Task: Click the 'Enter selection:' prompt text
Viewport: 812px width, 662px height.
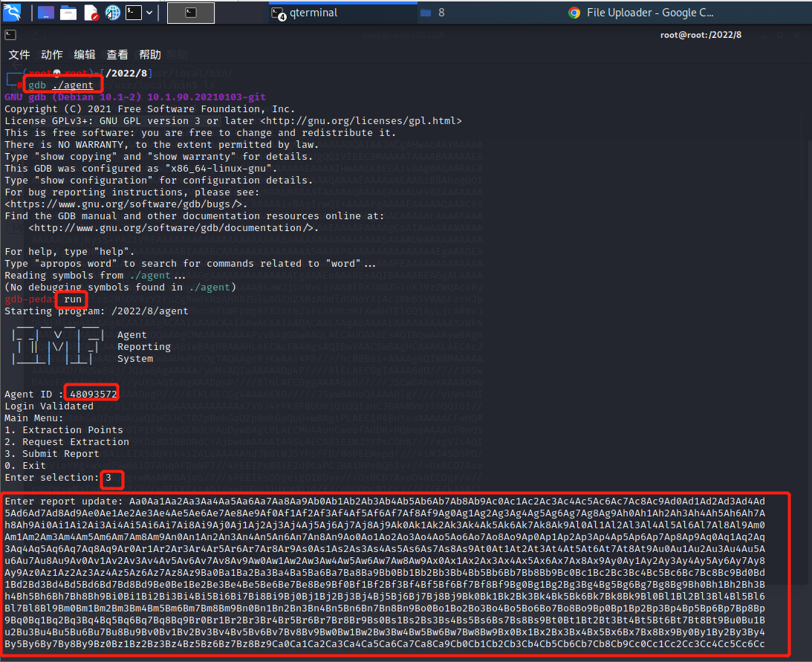Action: (x=52, y=478)
